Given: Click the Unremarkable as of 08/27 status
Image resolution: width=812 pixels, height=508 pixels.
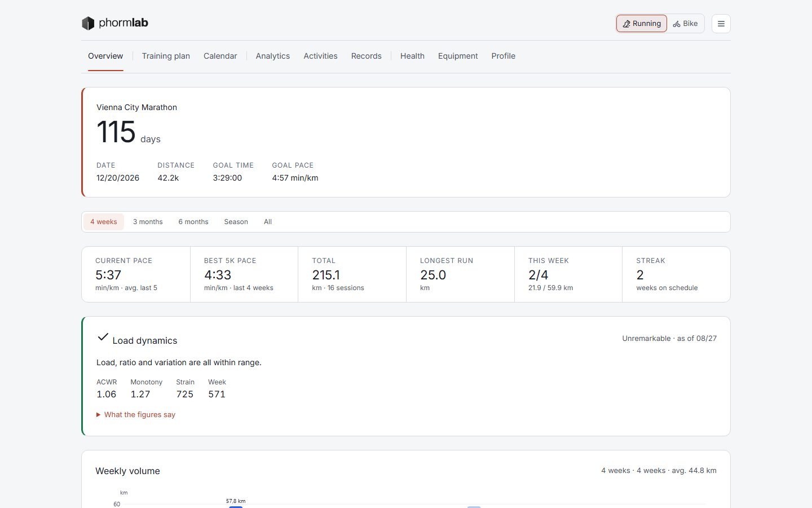Looking at the screenshot, I should pyautogui.click(x=669, y=338).
